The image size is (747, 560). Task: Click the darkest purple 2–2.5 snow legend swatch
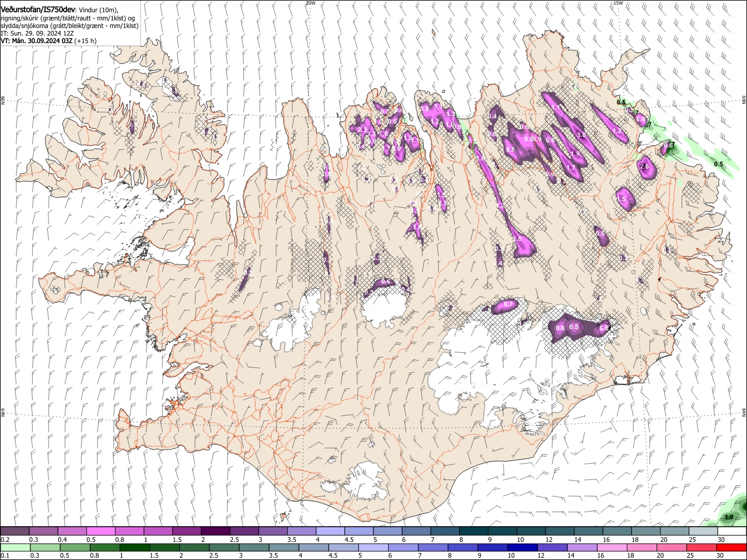pos(215,531)
